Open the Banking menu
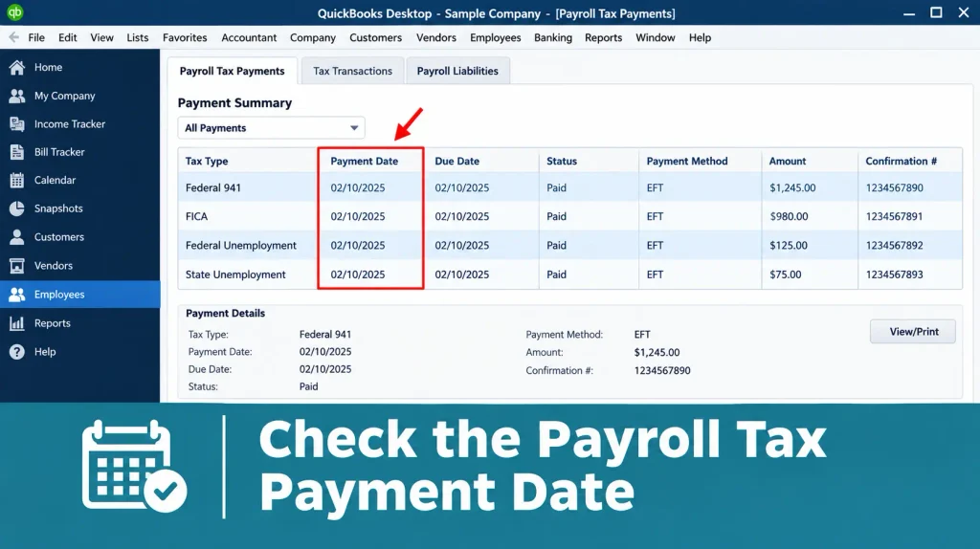This screenshot has width=980, height=549. [x=553, y=37]
